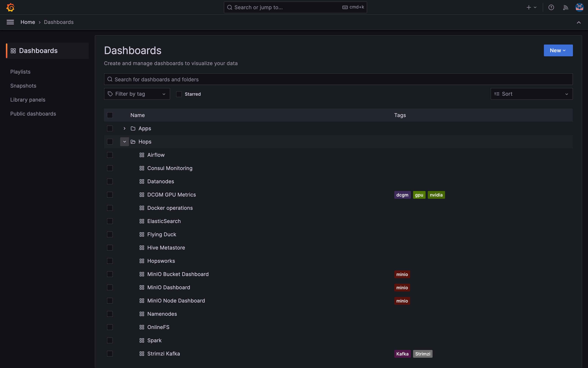Click the Apps folder icon

(133, 128)
